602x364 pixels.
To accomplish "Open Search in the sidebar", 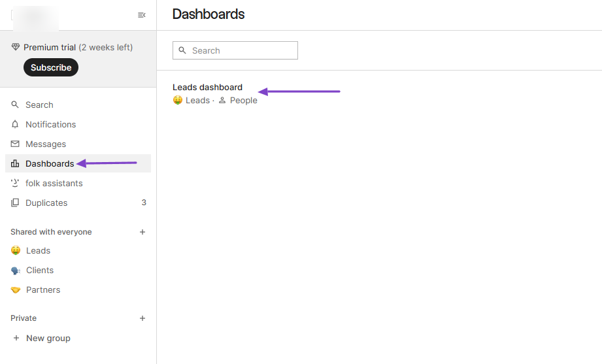I will pyautogui.click(x=78, y=105).
